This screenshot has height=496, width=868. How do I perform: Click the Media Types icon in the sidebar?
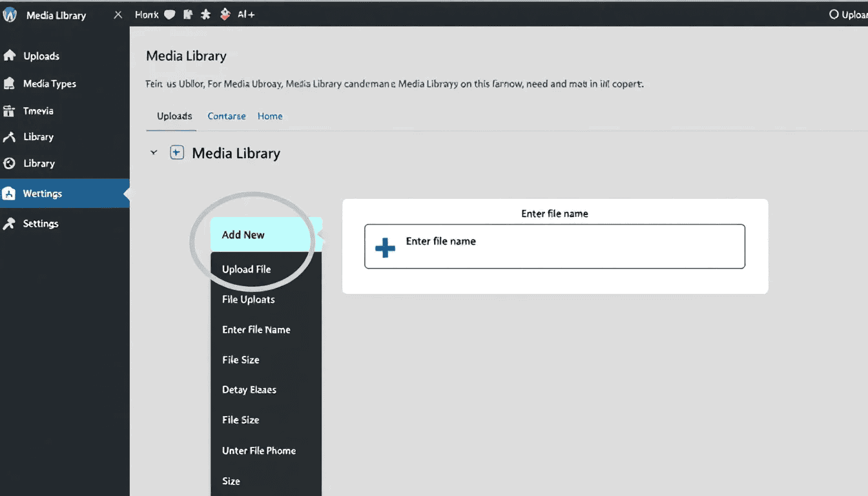pyautogui.click(x=9, y=83)
